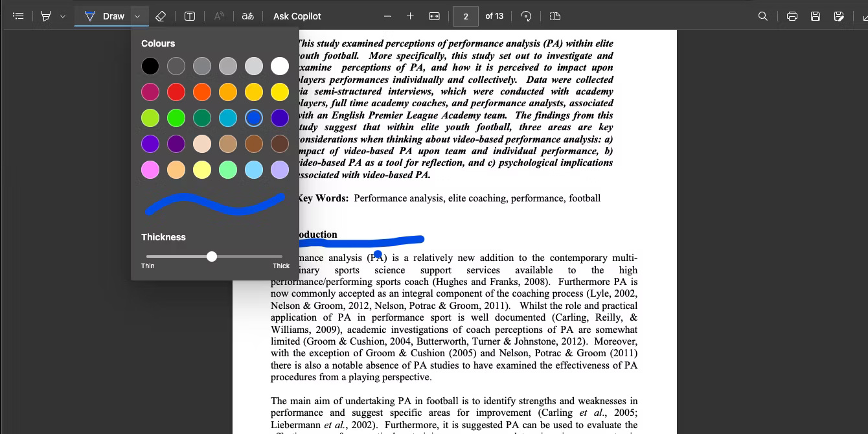The height and width of the screenshot is (434, 868).
Task: Switch the page view layout
Action: pos(554,16)
